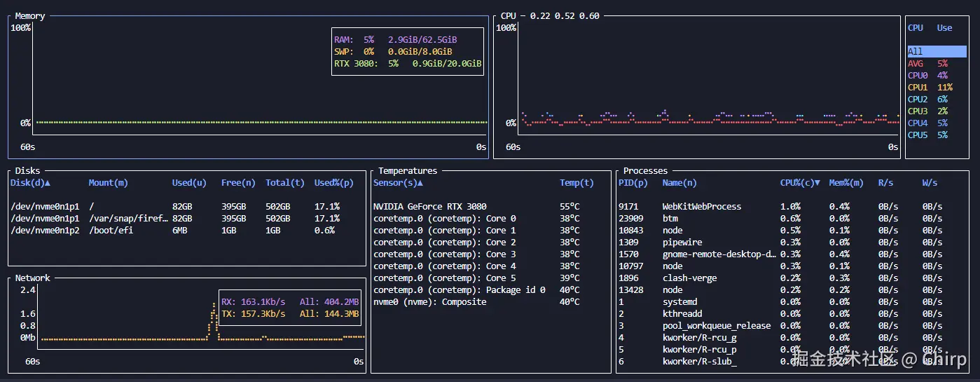This screenshot has width=980, height=382.
Task: Focus the Network widget title
Action: tap(32, 278)
